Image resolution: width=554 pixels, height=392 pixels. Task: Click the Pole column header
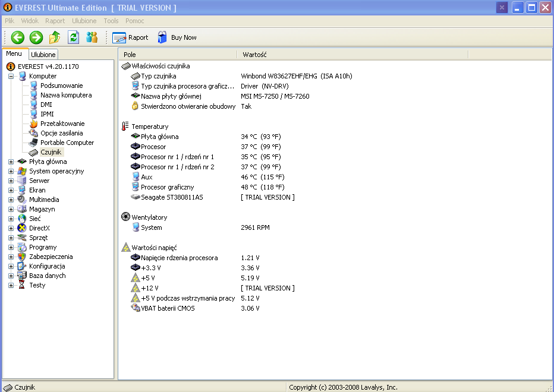(x=178, y=55)
